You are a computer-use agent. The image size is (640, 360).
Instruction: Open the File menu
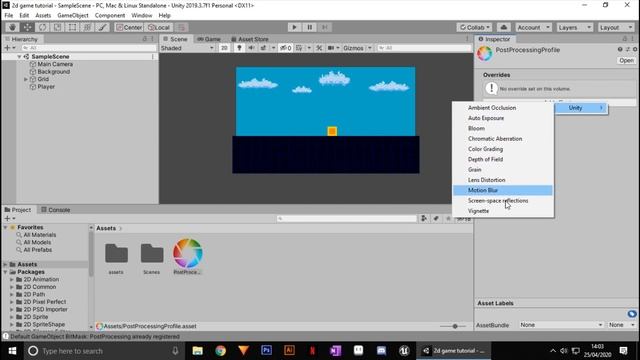tap(9, 16)
